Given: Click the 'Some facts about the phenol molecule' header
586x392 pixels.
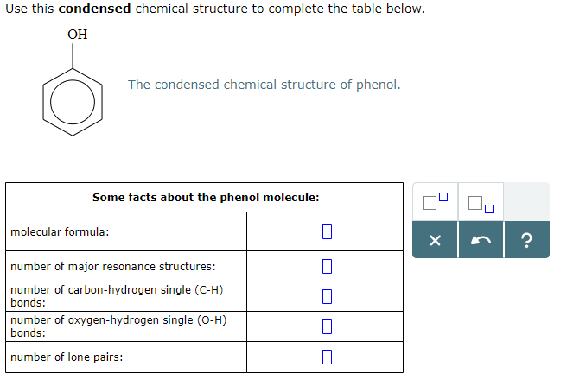Looking at the screenshot, I should (206, 197).
